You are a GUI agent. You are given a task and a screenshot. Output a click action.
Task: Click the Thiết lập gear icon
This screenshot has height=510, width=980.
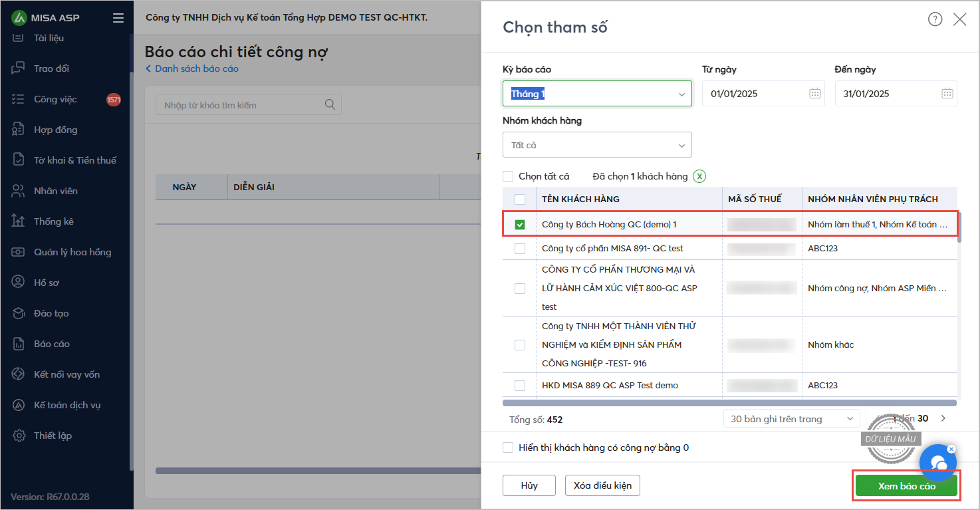18,436
